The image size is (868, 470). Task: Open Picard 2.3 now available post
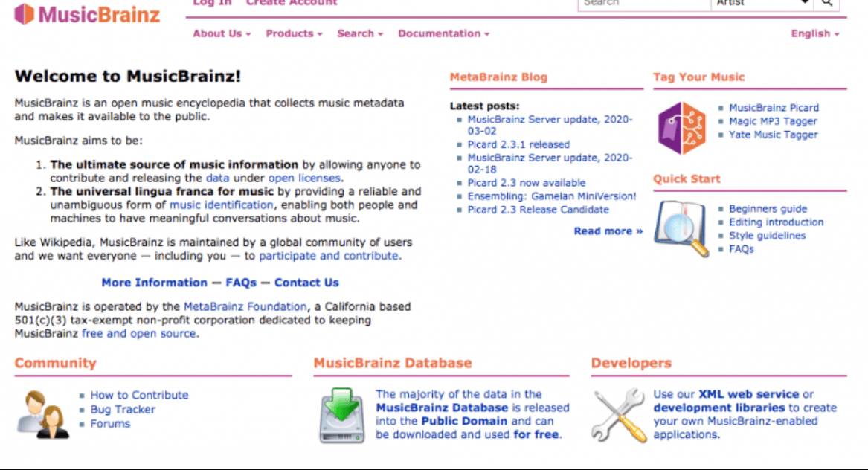tap(527, 183)
